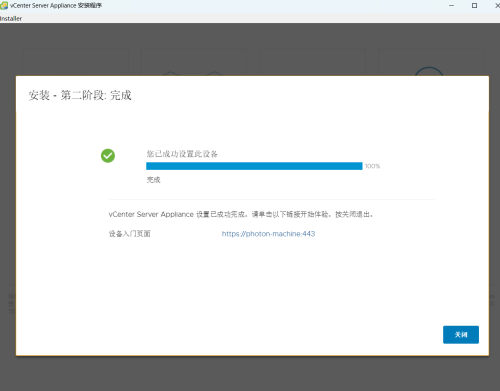Maximize the installer window
500x391 pixels.
pos(474,5)
